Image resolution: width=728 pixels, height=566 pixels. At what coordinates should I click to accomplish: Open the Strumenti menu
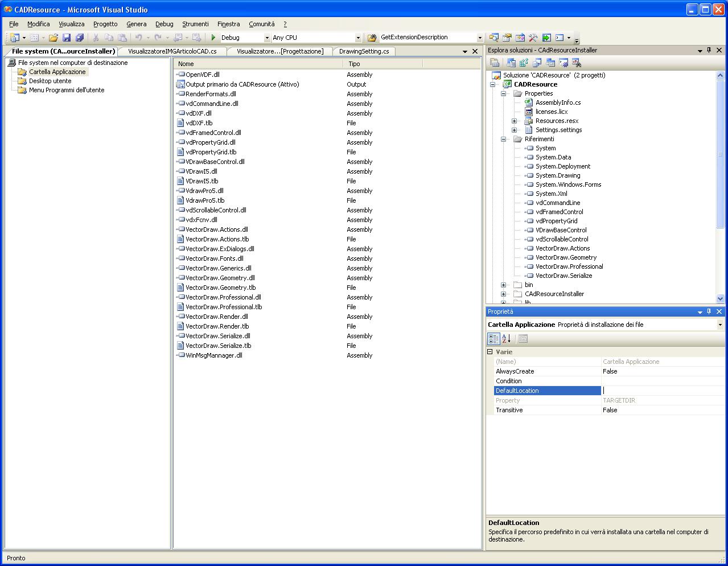pos(195,24)
